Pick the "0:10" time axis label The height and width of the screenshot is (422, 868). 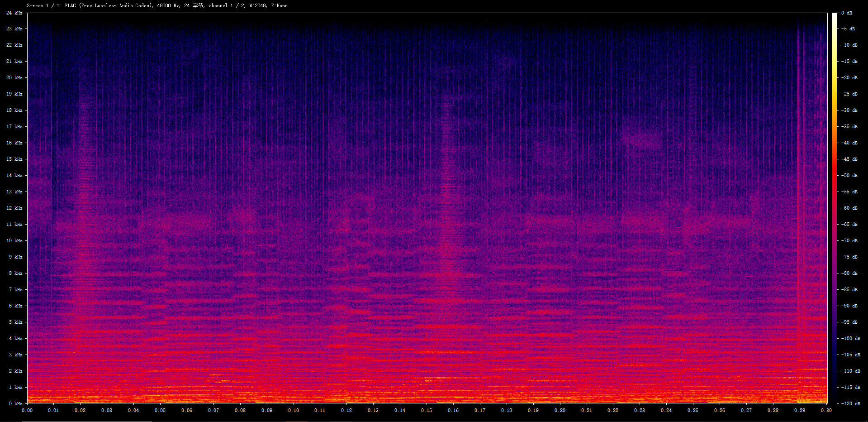click(x=294, y=410)
